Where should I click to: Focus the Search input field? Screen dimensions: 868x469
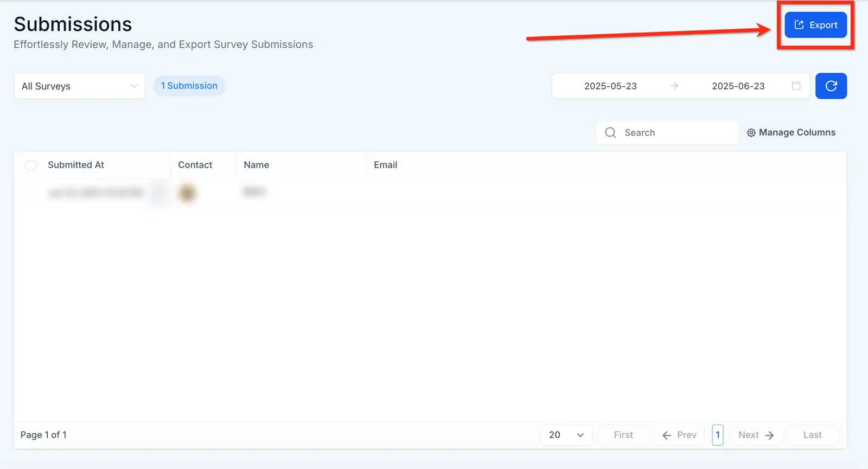pyautogui.click(x=667, y=133)
